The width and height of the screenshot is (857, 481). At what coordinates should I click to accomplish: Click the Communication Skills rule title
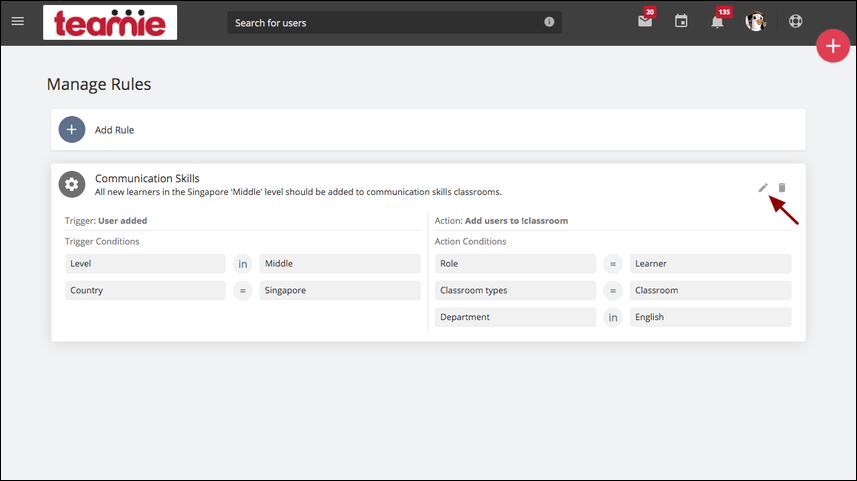coord(147,178)
